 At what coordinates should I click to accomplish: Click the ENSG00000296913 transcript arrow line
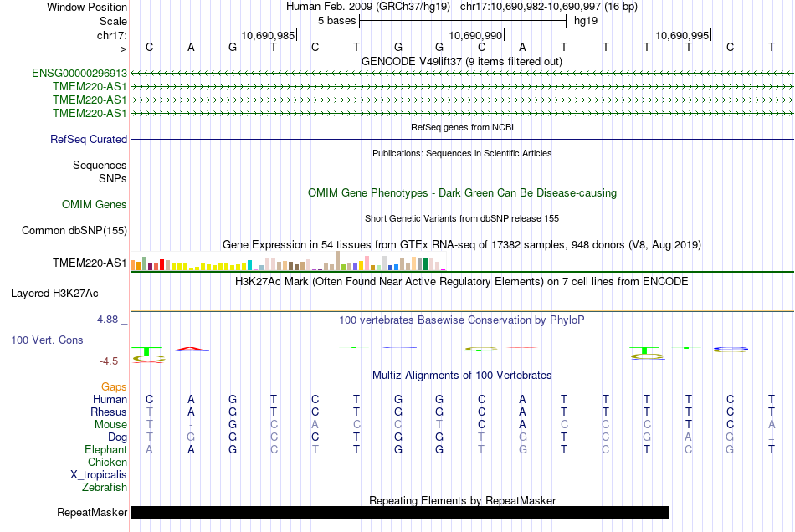(462, 74)
